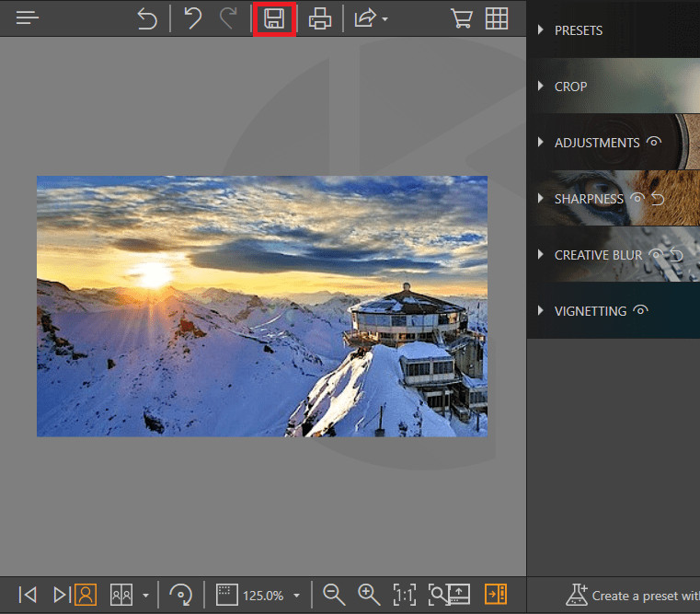Click the Save icon in top toolbar
The width and height of the screenshot is (700, 614).
click(x=273, y=19)
